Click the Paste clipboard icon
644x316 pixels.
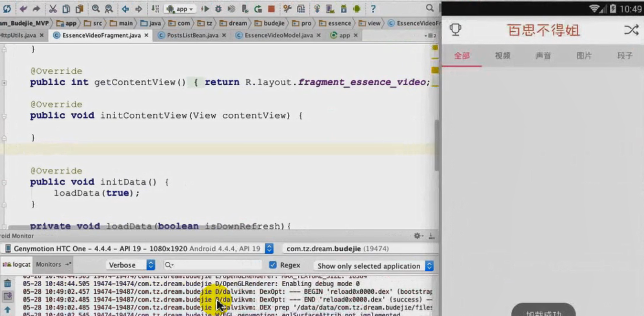(x=79, y=9)
